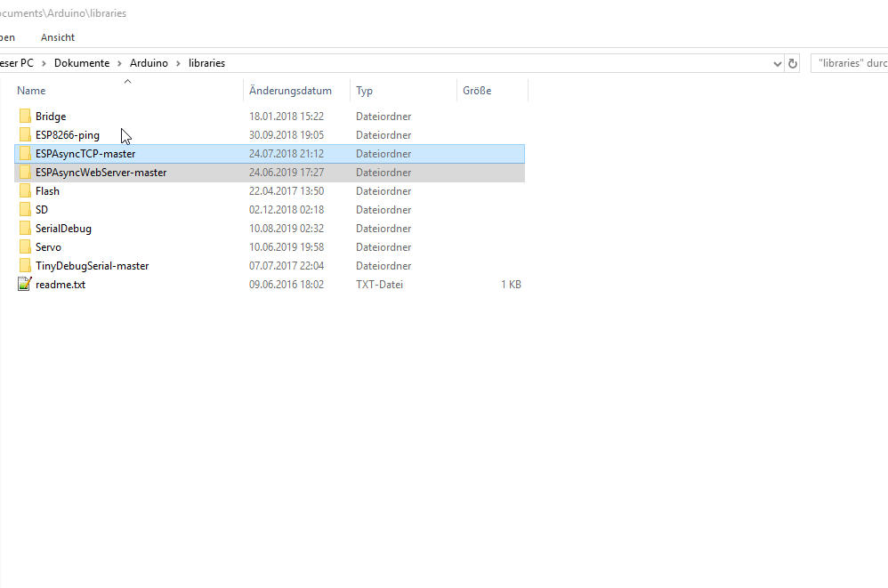
Task: Click the TinyDebugSerial-master folder icon
Action: (x=25, y=265)
